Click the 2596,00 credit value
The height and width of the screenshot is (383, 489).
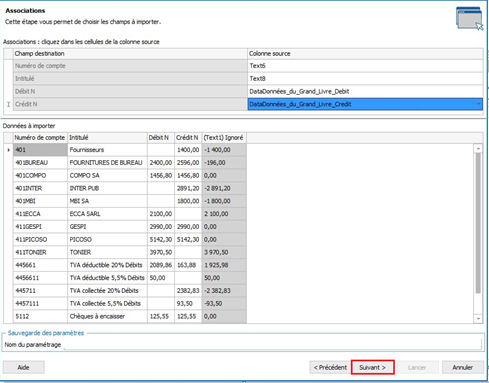[x=188, y=163]
